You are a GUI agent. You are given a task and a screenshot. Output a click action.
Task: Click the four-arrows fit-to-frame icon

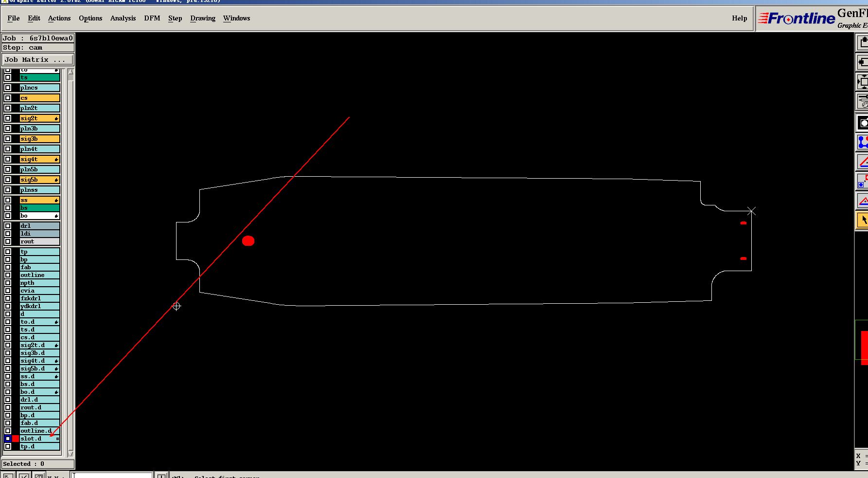point(863,82)
